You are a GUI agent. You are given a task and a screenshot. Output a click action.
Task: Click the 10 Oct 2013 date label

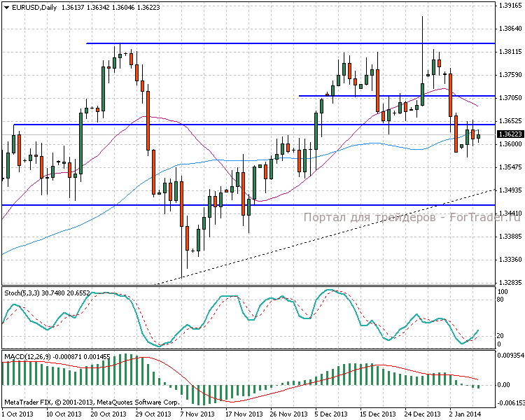pyautogui.click(x=64, y=414)
